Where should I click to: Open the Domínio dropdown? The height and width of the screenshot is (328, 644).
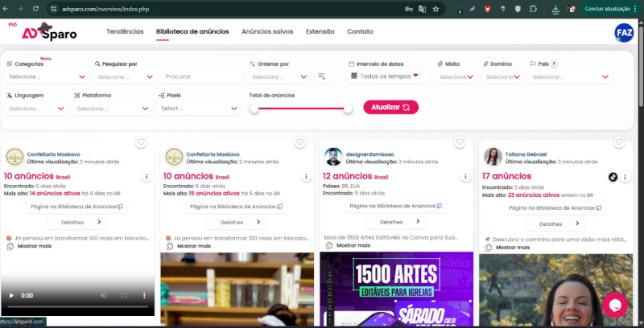coord(502,76)
